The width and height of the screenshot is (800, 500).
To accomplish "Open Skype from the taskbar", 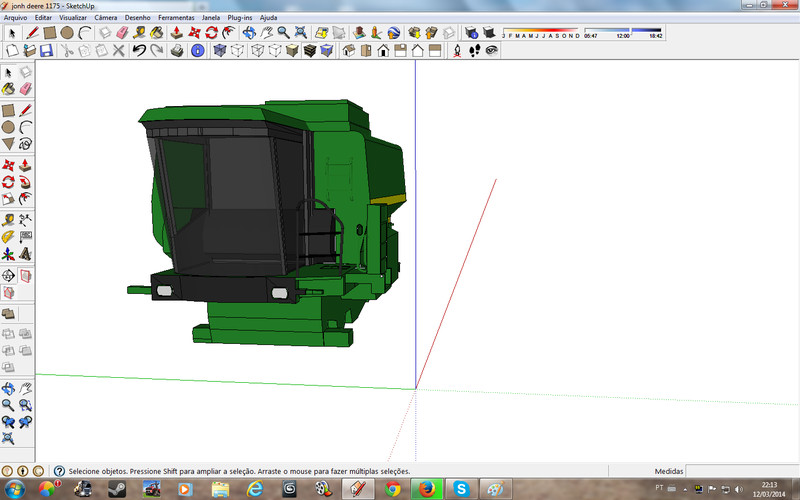I will 461,489.
